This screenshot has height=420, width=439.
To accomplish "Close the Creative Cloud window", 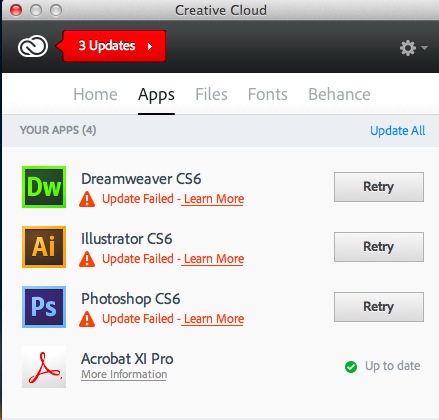I will [16, 10].
